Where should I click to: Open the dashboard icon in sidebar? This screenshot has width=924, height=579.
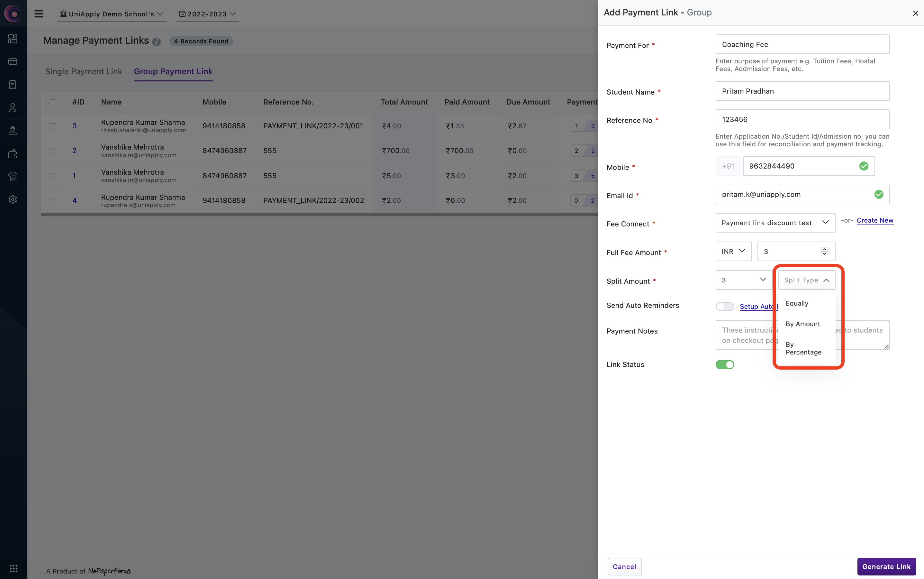tap(13, 39)
